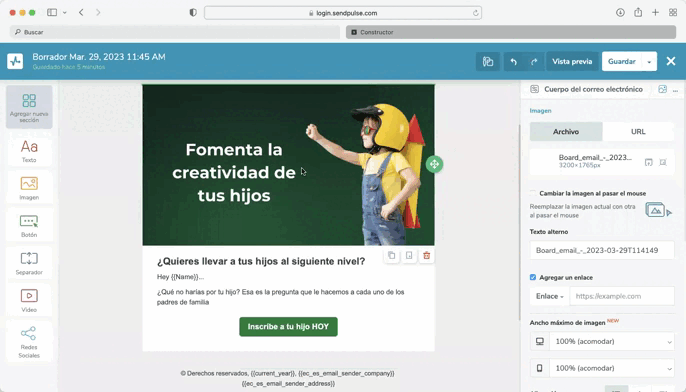Viewport: 686px width, 392px height.
Task: Click Safari downloads icon
Action: pos(620,13)
